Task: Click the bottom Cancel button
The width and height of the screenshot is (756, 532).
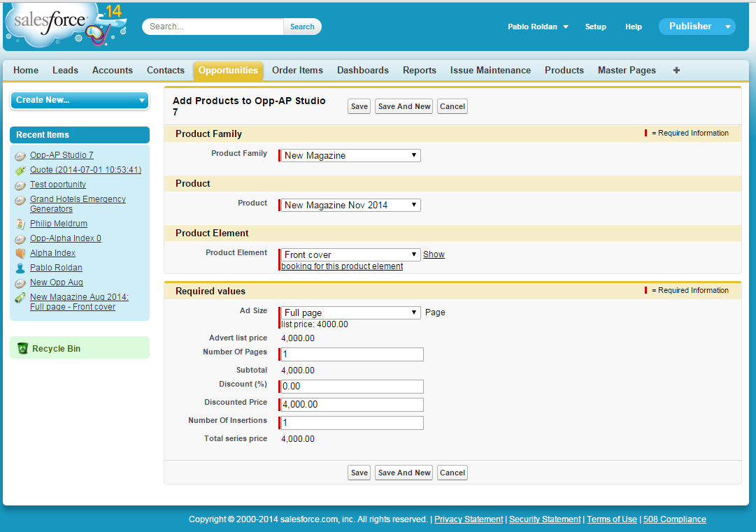Action: (452, 473)
